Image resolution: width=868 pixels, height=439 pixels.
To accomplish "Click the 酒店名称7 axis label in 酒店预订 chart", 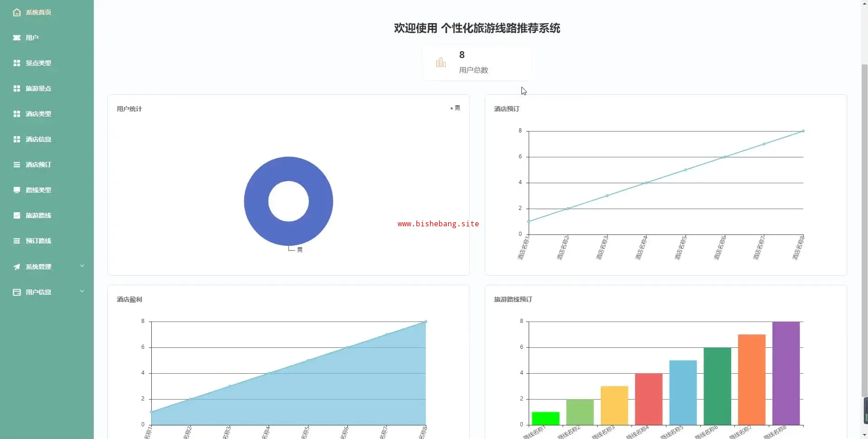I will pyautogui.click(x=759, y=248).
